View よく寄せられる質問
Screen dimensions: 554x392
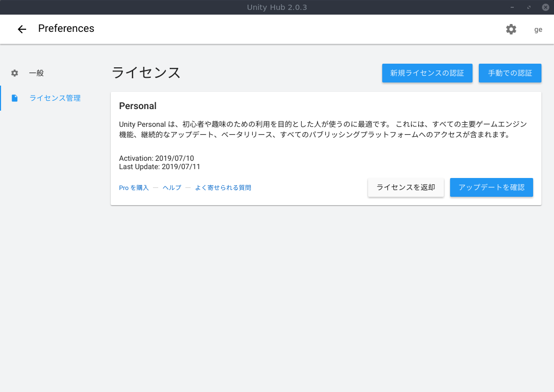click(x=223, y=187)
